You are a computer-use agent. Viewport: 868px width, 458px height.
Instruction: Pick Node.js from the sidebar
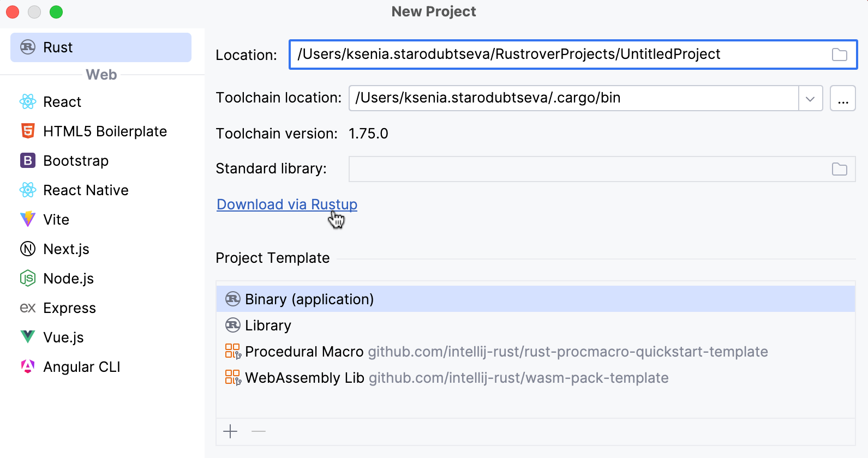(x=68, y=279)
